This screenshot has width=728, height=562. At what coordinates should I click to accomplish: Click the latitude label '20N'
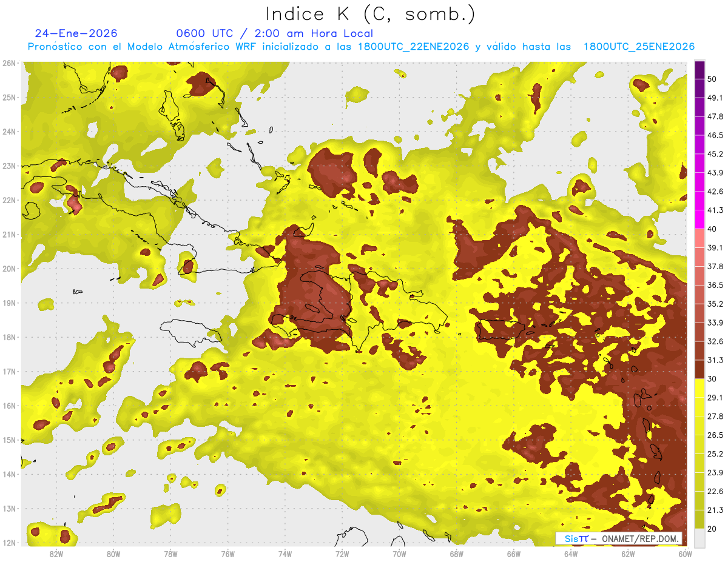click(x=9, y=269)
